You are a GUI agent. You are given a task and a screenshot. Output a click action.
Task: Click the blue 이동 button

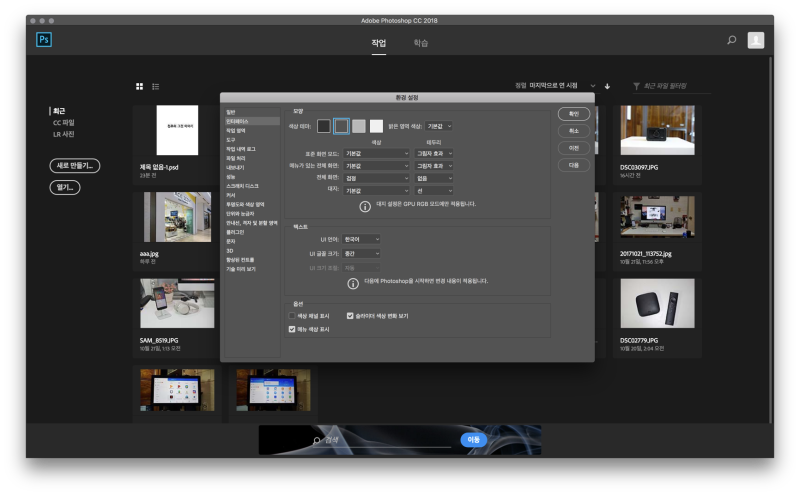click(473, 439)
